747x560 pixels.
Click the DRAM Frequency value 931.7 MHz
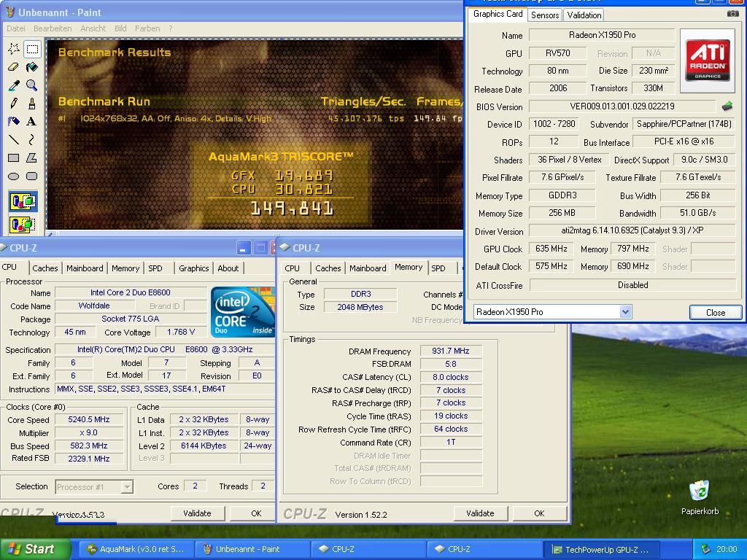click(451, 351)
